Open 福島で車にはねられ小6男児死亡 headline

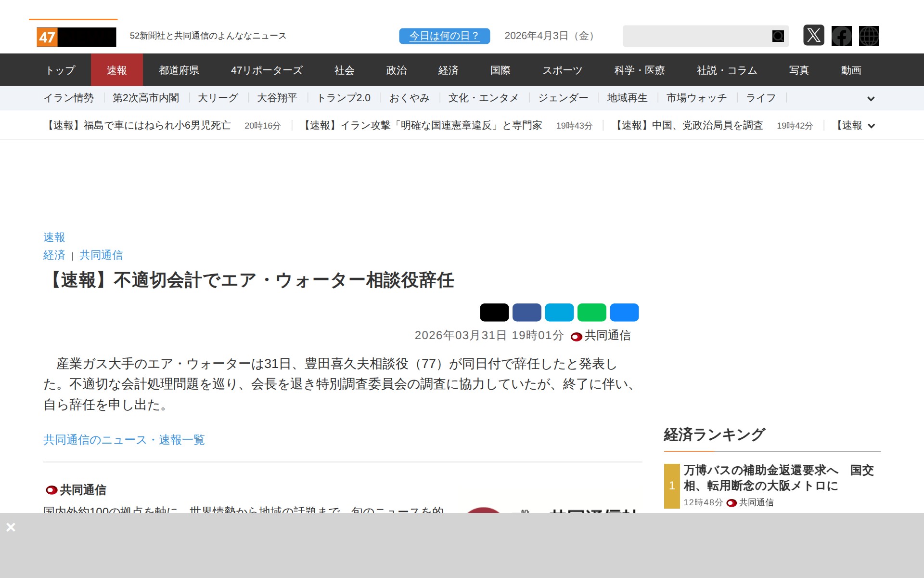[x=138, y=126]
